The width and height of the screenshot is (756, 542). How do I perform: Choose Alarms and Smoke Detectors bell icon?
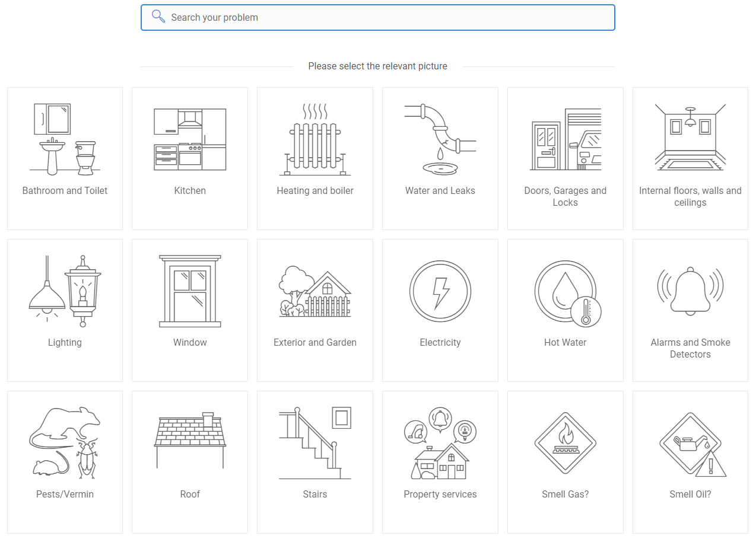(690, 290)
